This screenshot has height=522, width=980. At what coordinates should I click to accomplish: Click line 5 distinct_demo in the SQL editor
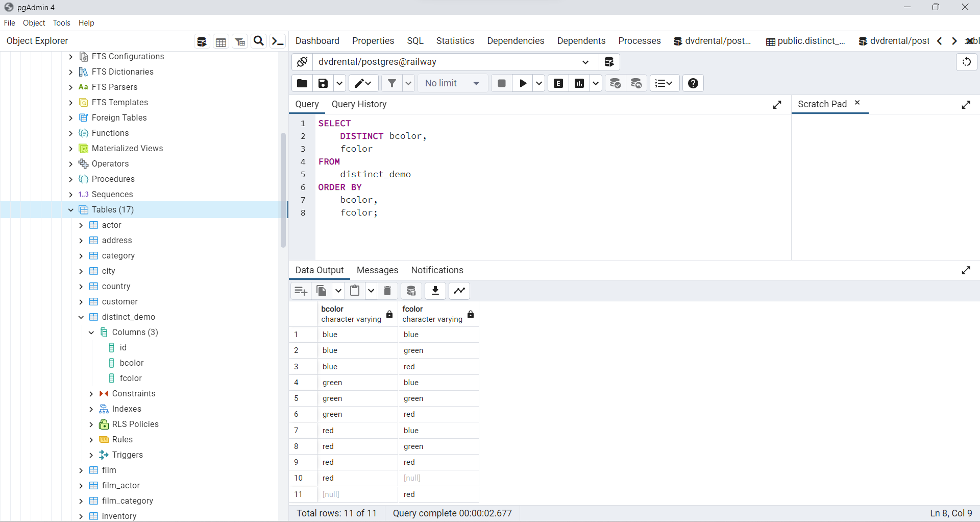(x=375, y=175)
